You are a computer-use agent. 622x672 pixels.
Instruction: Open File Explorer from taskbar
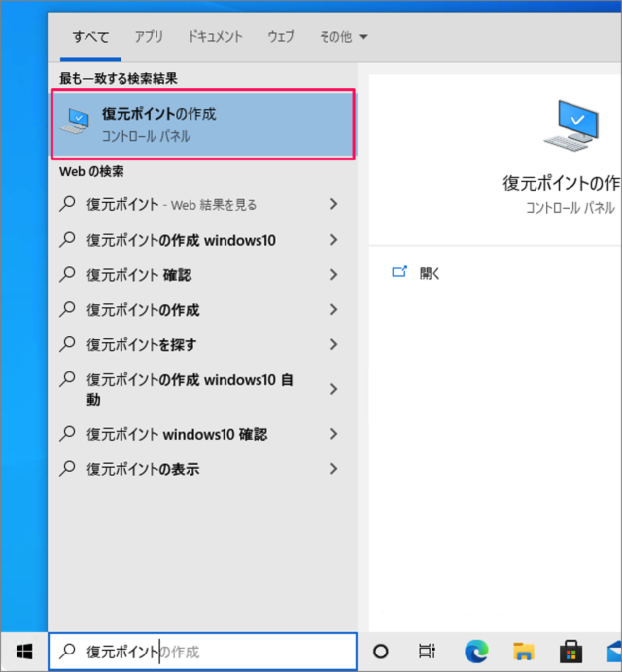524,652
